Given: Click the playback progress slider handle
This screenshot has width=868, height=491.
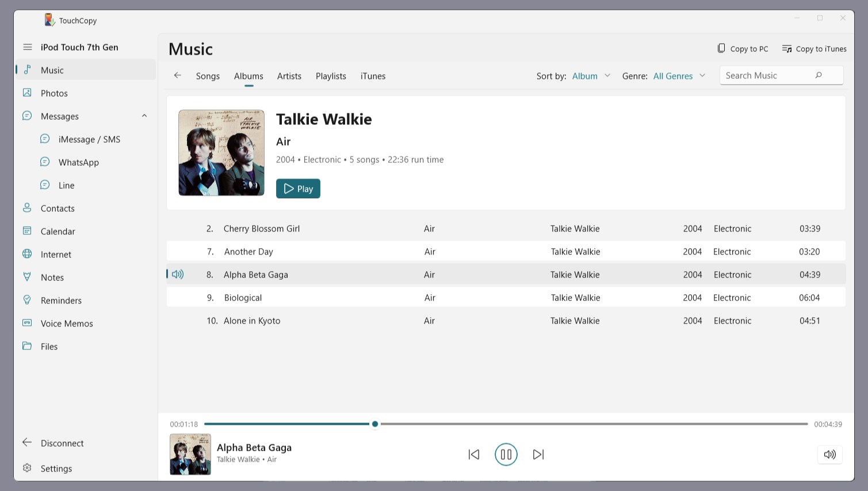Looking at the screenshot, I should [375, 424].
